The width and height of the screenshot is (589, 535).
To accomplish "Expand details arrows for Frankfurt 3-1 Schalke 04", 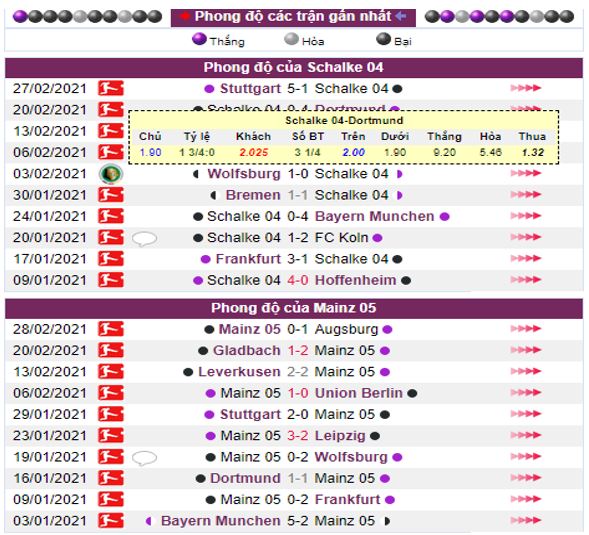I will pyautogui.click(x=526, y=259).
